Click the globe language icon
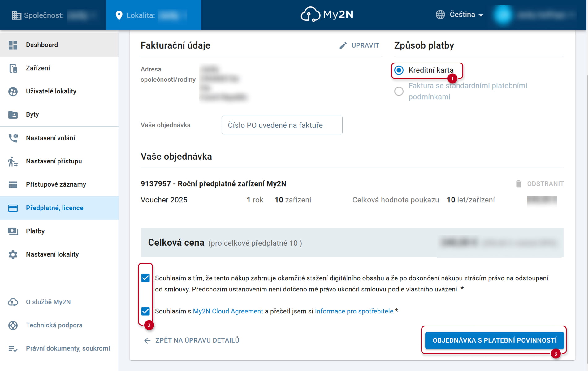This screenshot has height=371, width=588. point(440,15)
